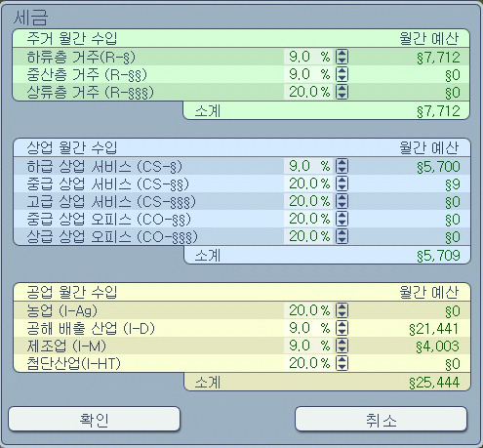
Task: Decrease the 중급 상업 오피스 (CO-§§) tax rate
Action: tap(342, 223)
